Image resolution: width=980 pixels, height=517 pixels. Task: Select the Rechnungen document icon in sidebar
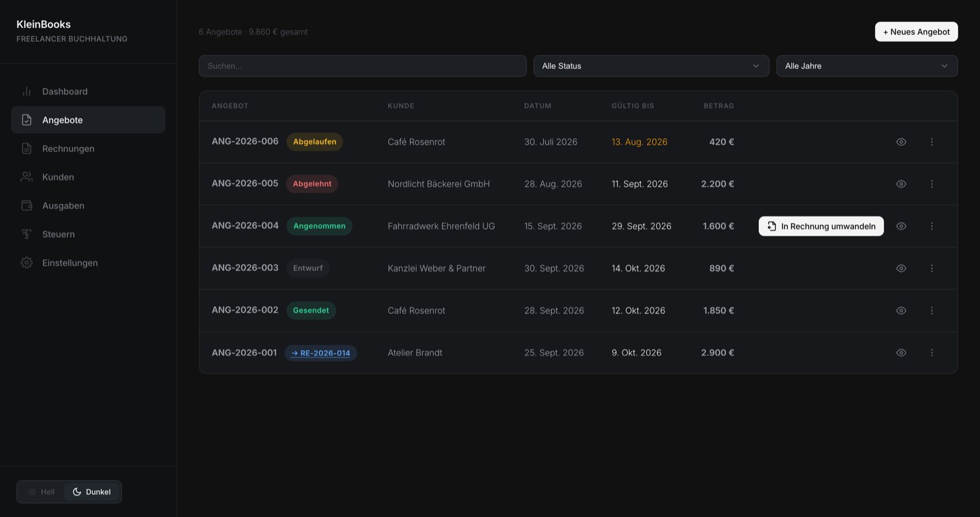[x=27, y=149]
